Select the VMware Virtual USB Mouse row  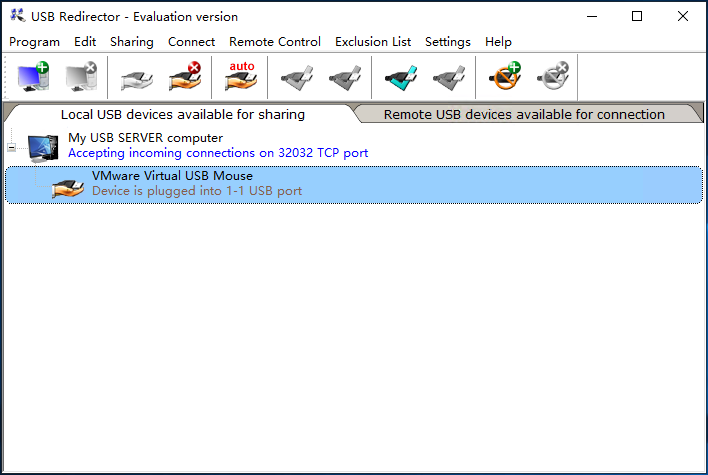(354, 185)
